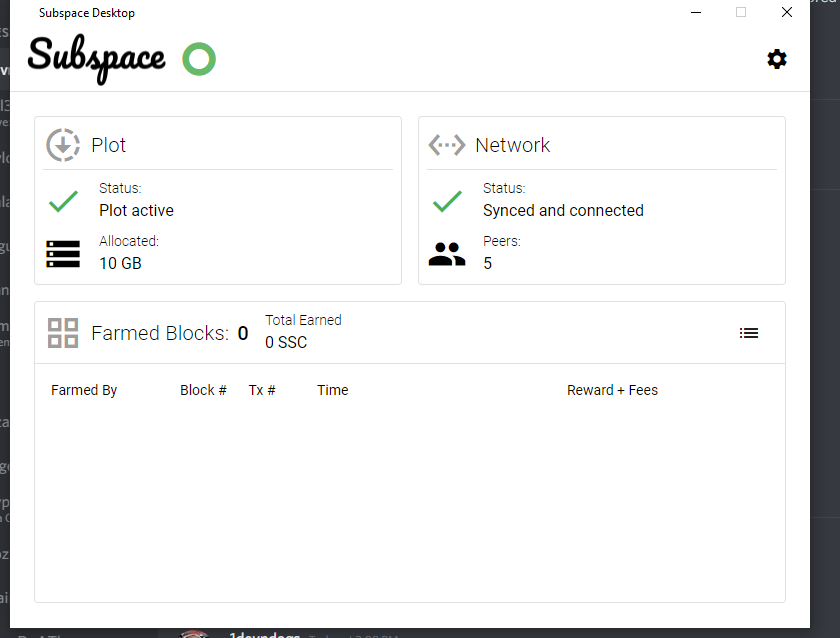Click the Synced and connected status

click(563, 210)
